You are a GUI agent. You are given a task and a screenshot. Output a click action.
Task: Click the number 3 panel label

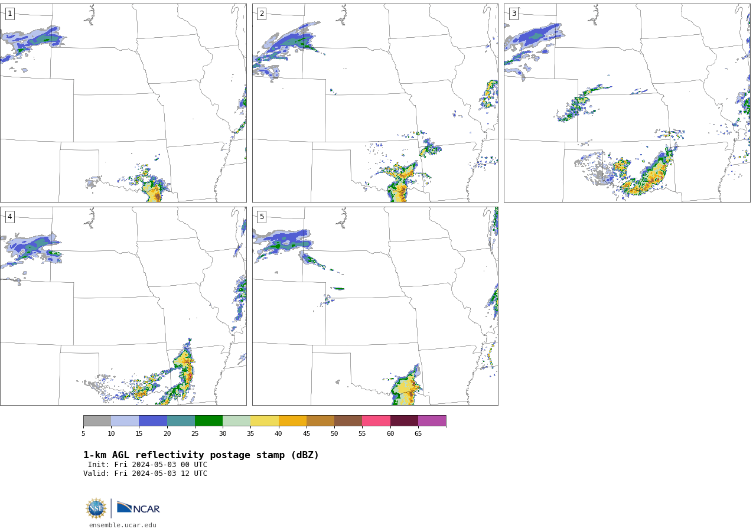[514, 14]
